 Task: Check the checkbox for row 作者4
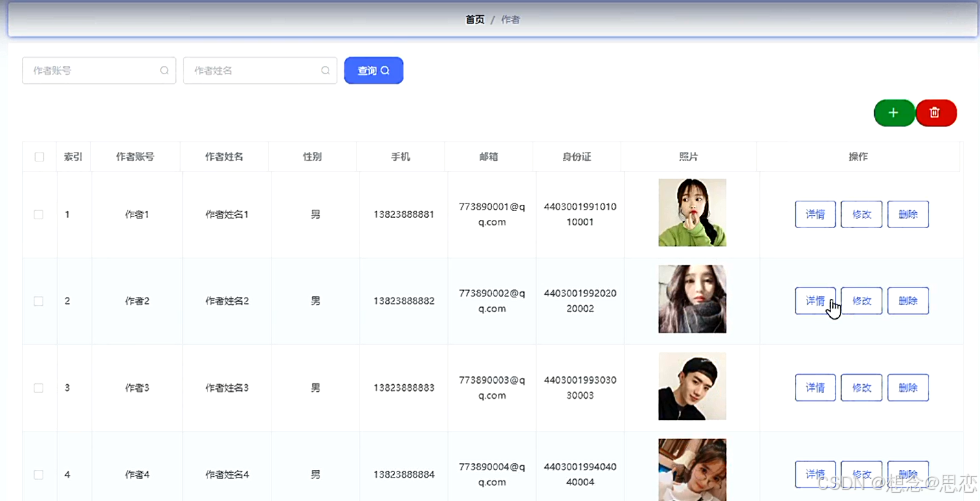click(x=38, y=474)
